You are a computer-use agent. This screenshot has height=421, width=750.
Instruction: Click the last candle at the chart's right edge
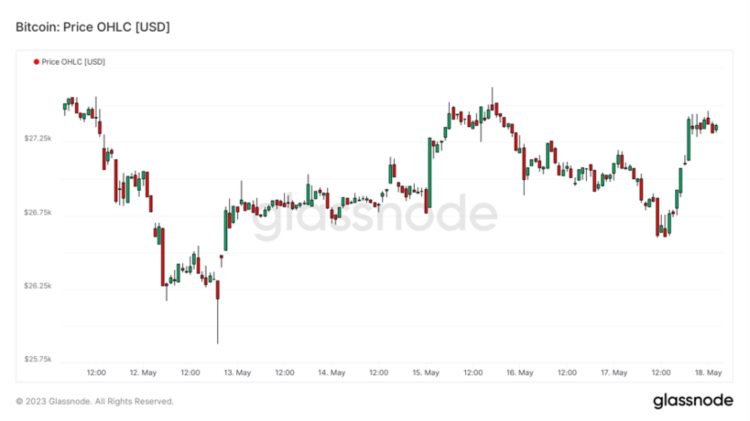coord(716,128)
